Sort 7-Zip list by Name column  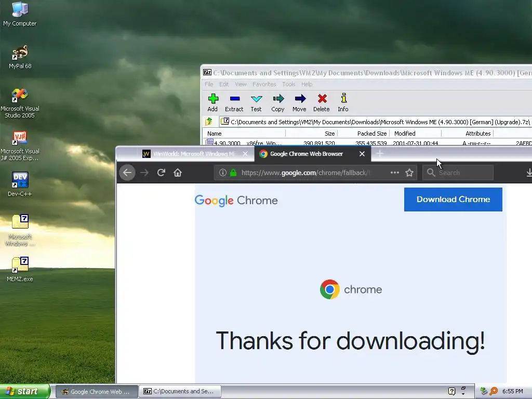[244, 134]
